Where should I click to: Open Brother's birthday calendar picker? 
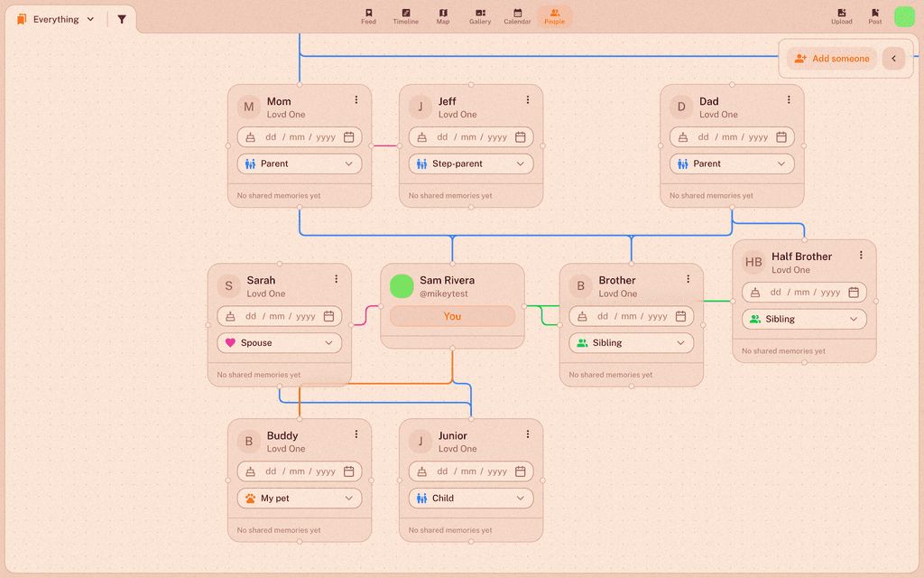pyautogui.click(x=680, y=316)
